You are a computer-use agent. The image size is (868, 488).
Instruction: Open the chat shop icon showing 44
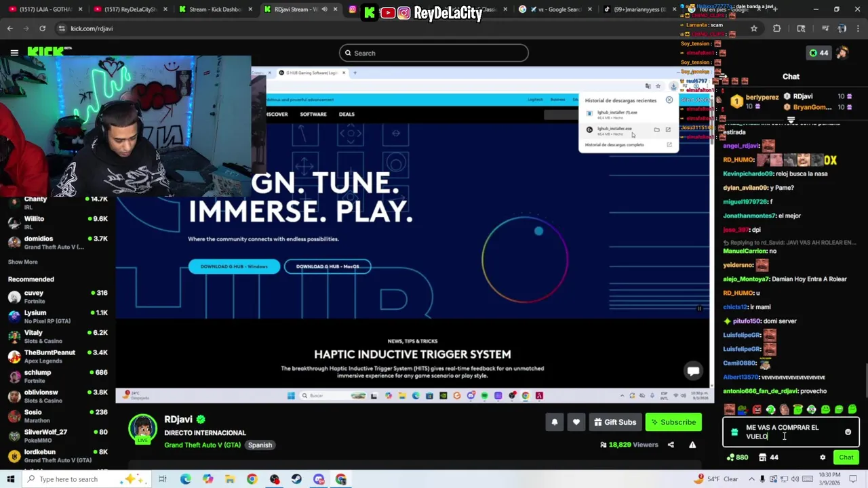pyautogui.click(x=768, y=457)
